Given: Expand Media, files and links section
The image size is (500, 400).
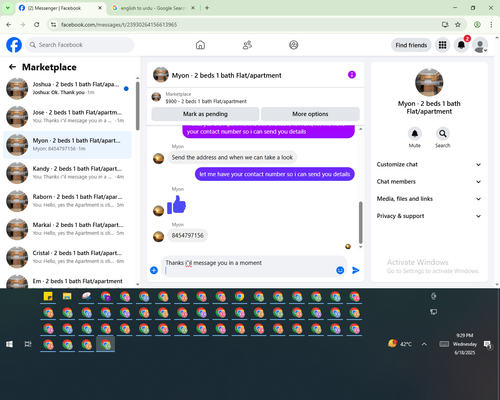Looking at the screenshot, I should point(429,199).
